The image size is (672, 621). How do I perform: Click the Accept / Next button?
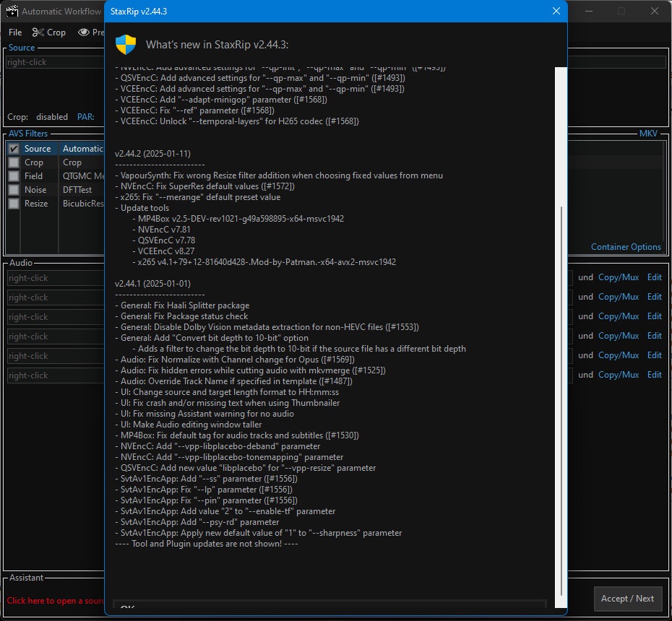click(627, 599)
